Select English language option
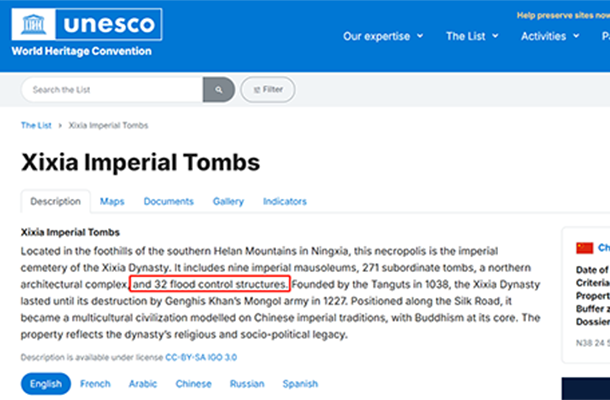This screenshot has height=400, width=610. [x=46, y=383]
